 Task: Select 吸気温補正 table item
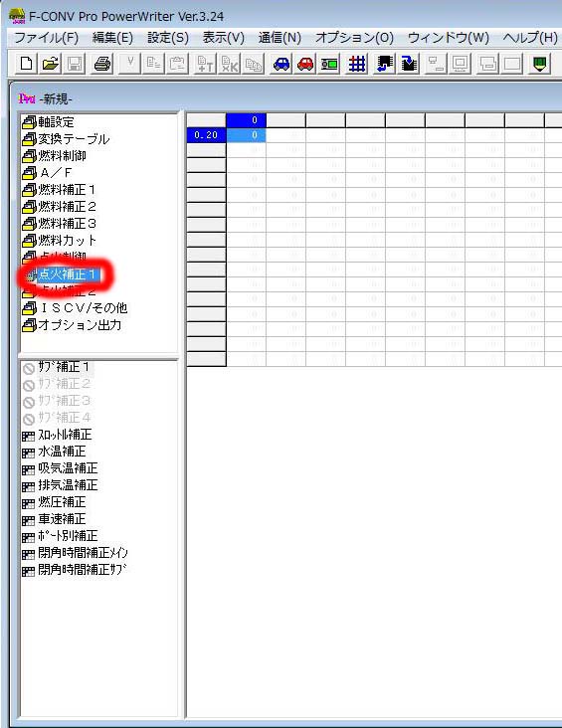pos(60,468)
